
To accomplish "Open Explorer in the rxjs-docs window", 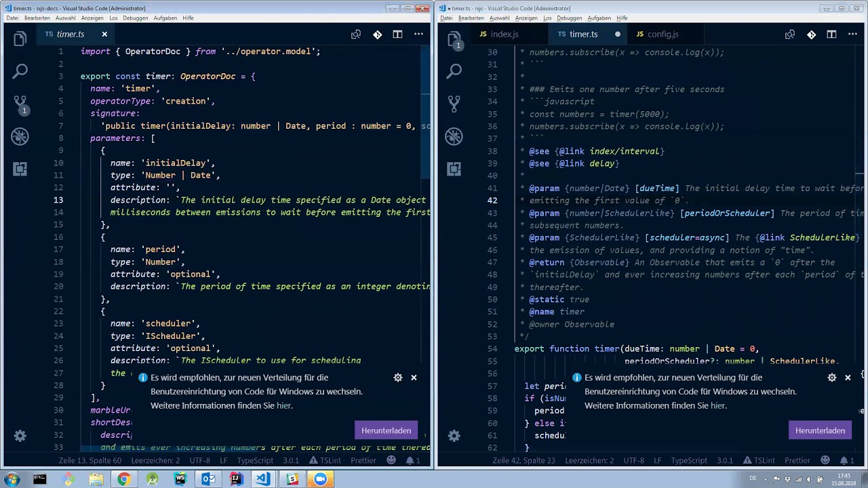I will tap(20, 39).
